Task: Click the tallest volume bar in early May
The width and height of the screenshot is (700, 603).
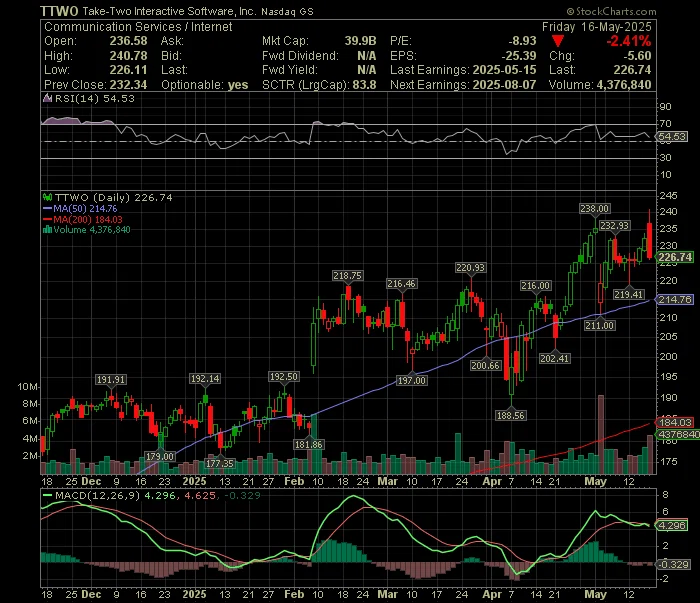Action: pos(601,434)
